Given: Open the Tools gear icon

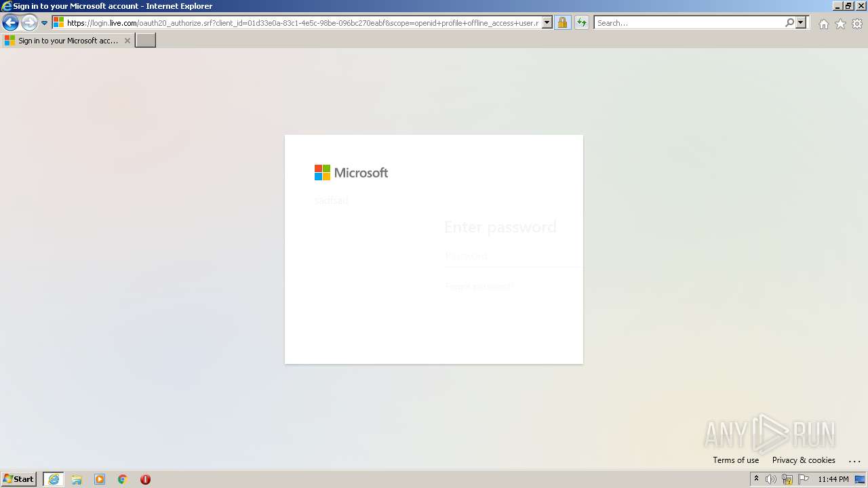Looking at the screenshot, I should 857,24.
